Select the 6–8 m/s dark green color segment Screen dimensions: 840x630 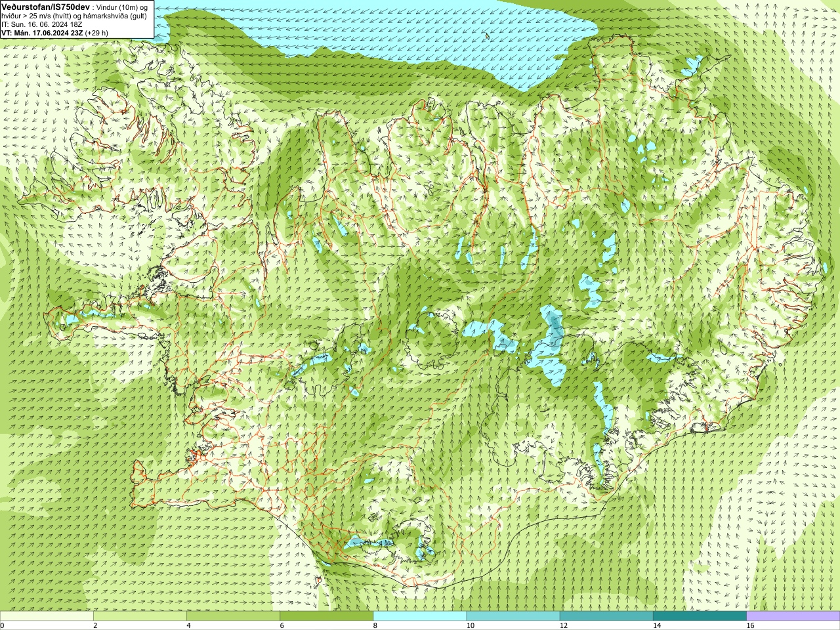coord(326,616)
